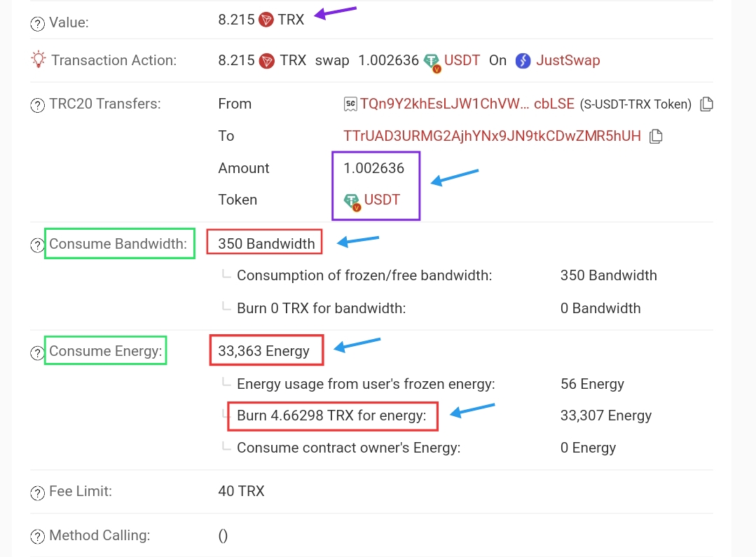Copy the From contract address
The image size is (756, 557).
click(x=706, y=104)
